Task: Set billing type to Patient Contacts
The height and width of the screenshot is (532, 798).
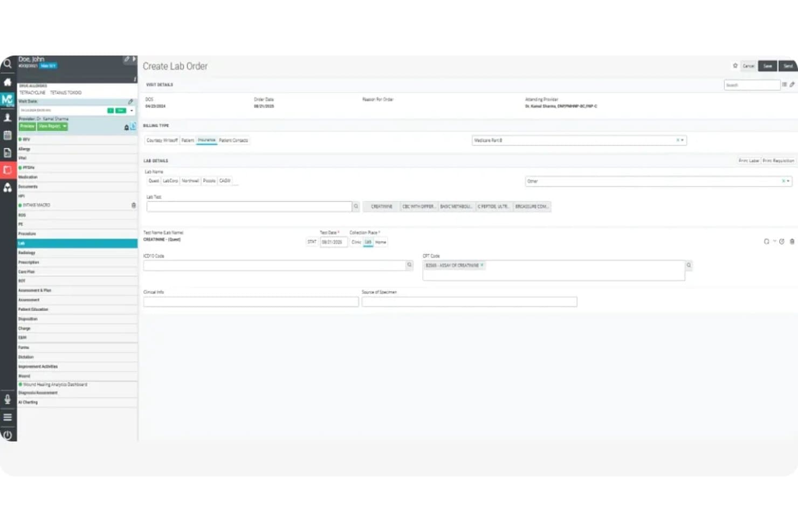Action: (233, 140)
